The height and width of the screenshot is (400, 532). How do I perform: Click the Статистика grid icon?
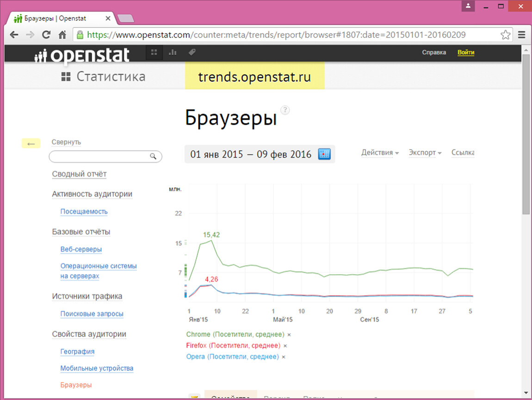66,77
